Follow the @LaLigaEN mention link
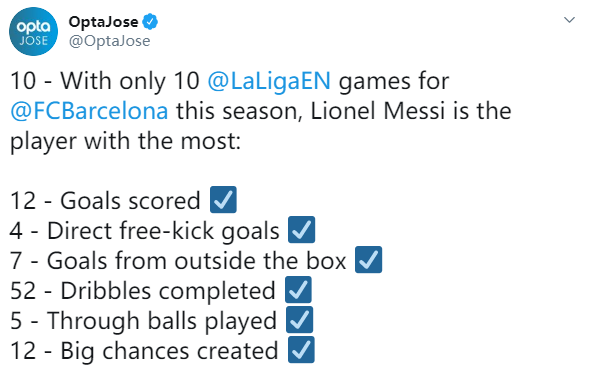 click(269, 81)
